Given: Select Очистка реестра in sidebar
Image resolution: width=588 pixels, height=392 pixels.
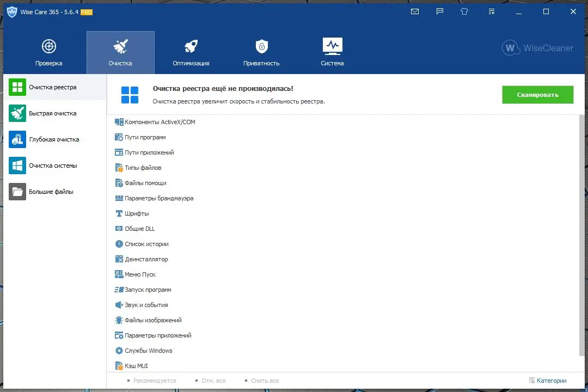Looking at the screenshot, I should coord(55,87).
